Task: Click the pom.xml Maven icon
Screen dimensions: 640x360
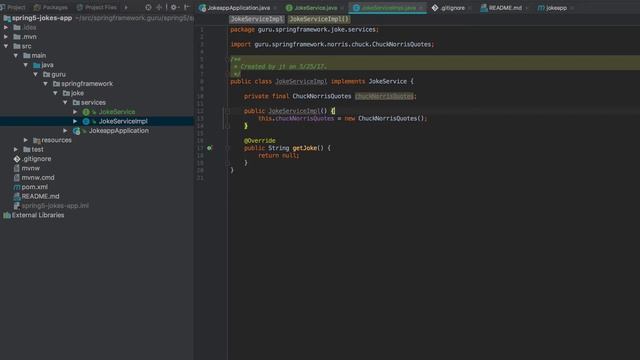Action: coord(17,187)
